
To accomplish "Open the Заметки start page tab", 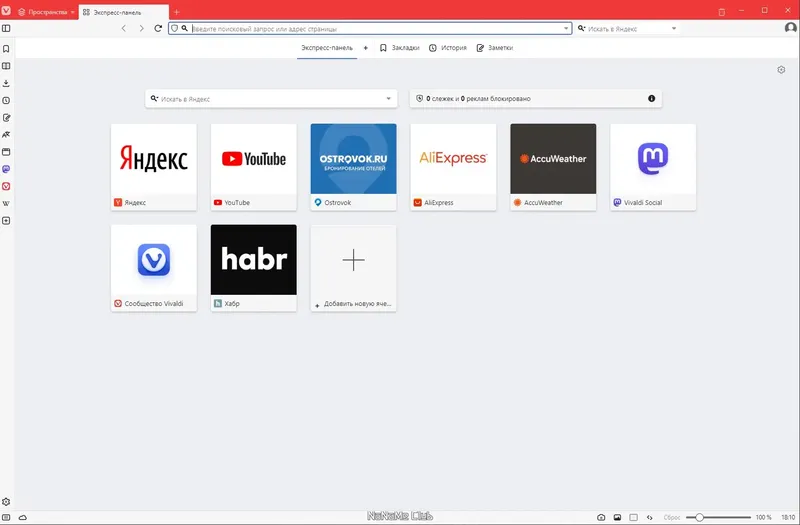I will [x=494, y=48].
